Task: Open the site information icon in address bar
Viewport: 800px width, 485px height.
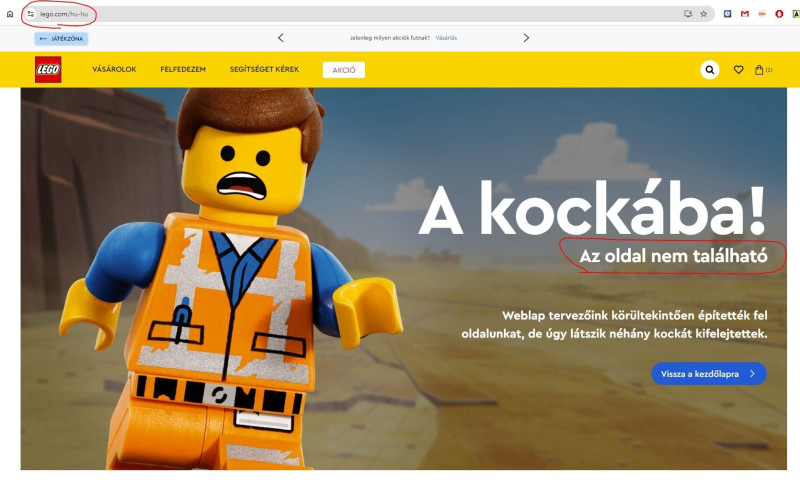Action: [31, 14]
